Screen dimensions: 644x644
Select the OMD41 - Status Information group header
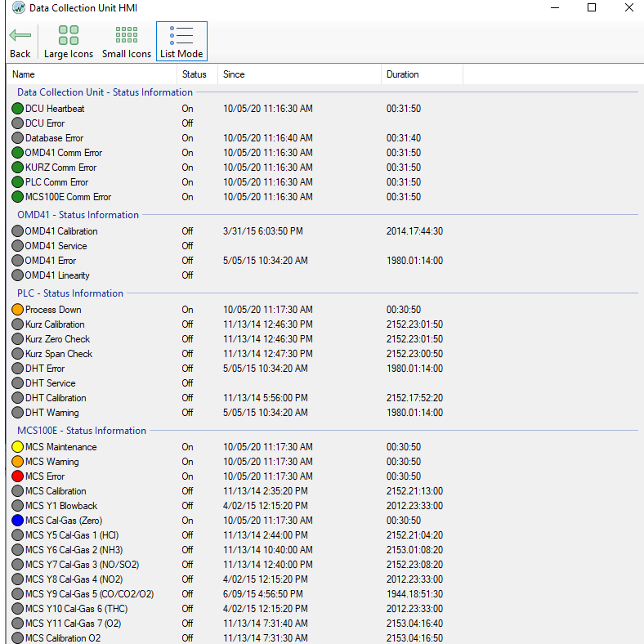tap(78, 215)
